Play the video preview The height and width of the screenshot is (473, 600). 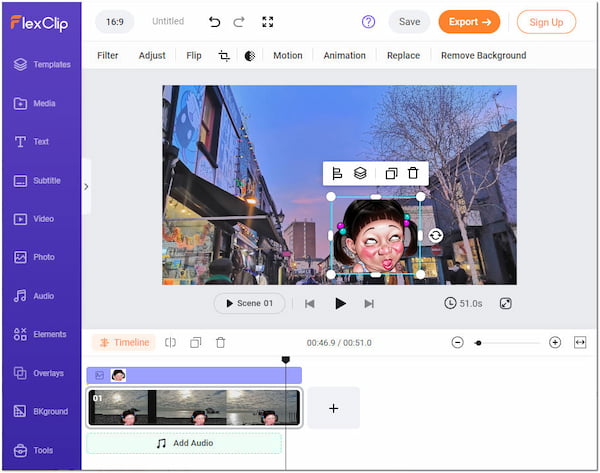tap(340, 304)
